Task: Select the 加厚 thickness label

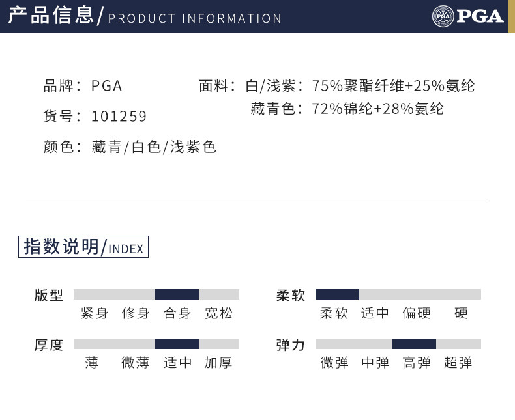Action: (x=218, y=363)
